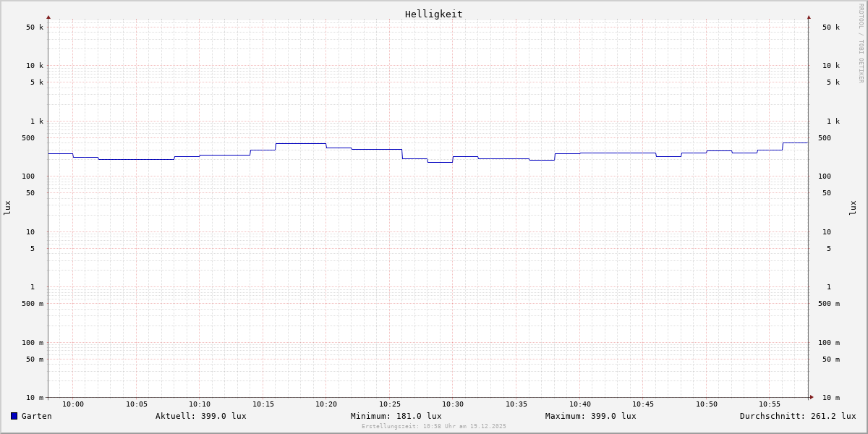The width and height of the screenshot is (868, 434).
Task: Click the RRDTOOL / TOBI OETIKER watermark
Action: [x=861, y=43]
